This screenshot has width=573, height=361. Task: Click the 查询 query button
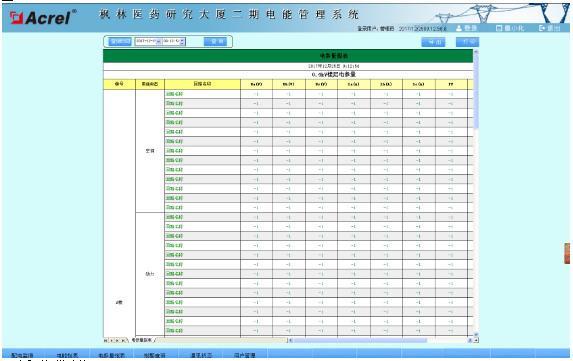(215, 42)
